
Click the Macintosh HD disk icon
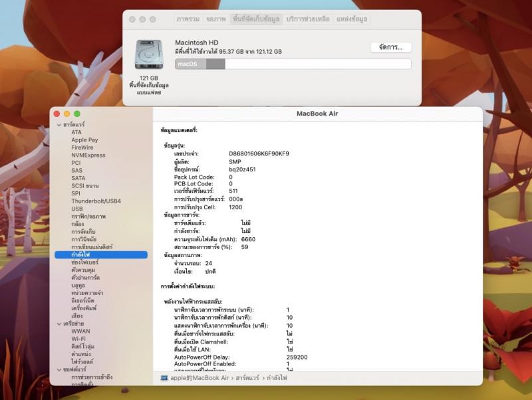pos(149,54)
